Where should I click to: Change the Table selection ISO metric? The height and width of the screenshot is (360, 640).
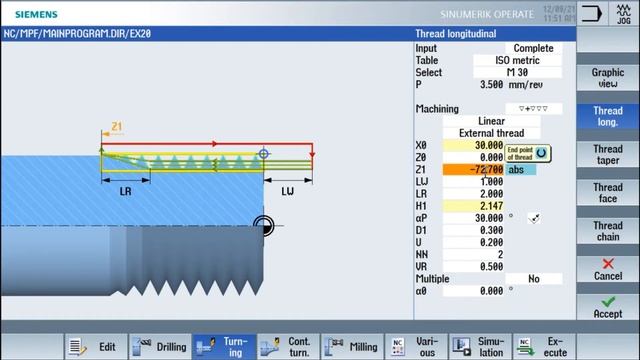518,60
